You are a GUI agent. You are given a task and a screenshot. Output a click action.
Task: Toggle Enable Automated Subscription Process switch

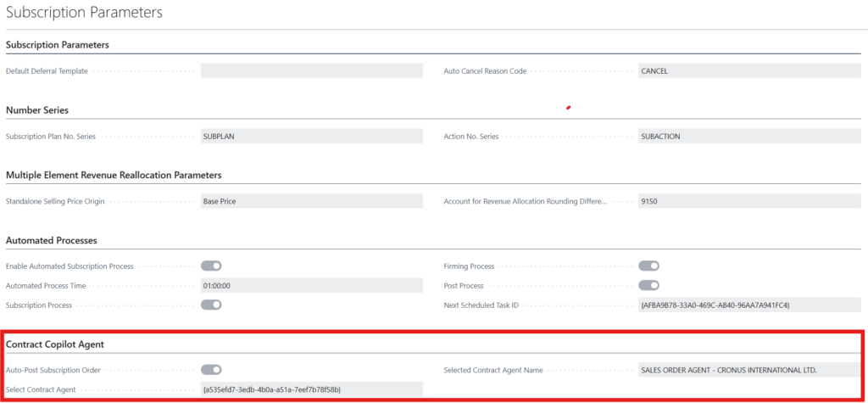tap(211, 266)
